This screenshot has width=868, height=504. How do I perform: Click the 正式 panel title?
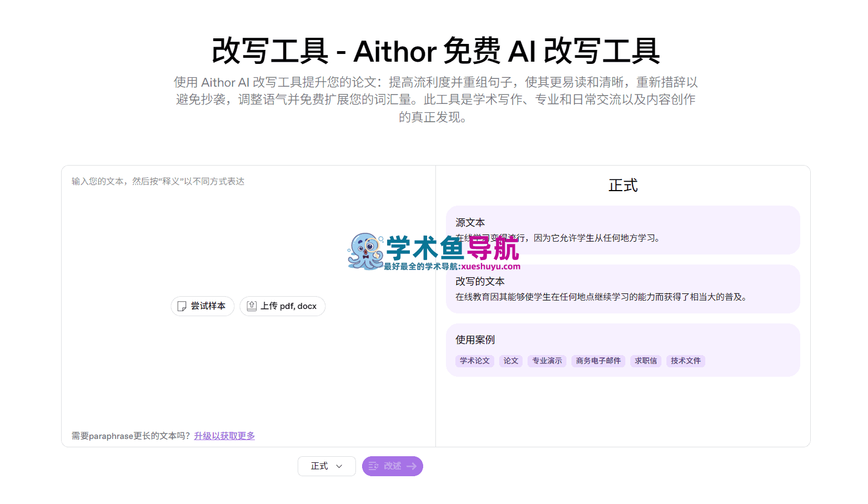(623, 186)
